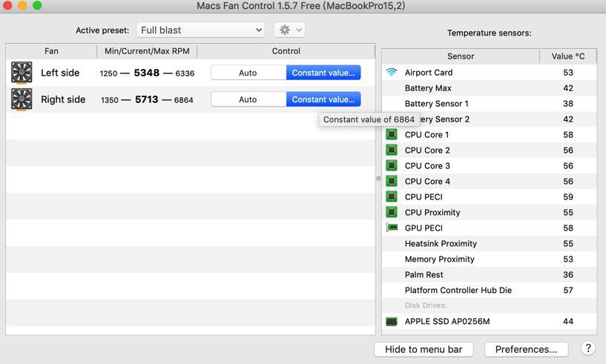Click the CPU Core 1 chip icon
The height and width of the screenshot is (364, 606).
[x=392, y=134]
